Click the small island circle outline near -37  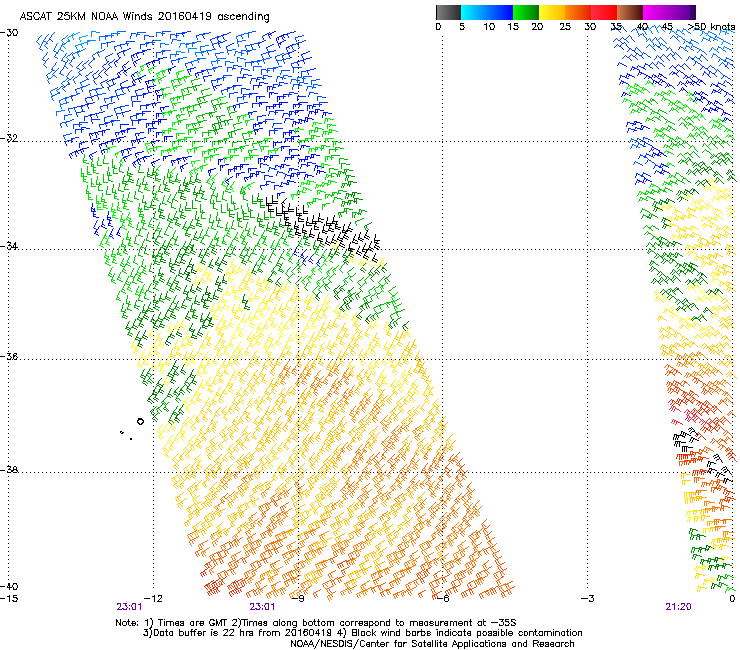point(140,421)
